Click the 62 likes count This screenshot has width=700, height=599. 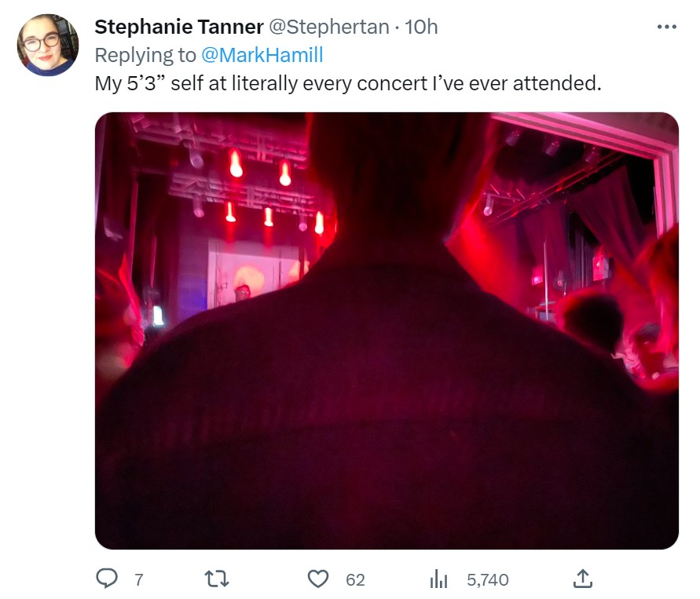coord(355,580)
